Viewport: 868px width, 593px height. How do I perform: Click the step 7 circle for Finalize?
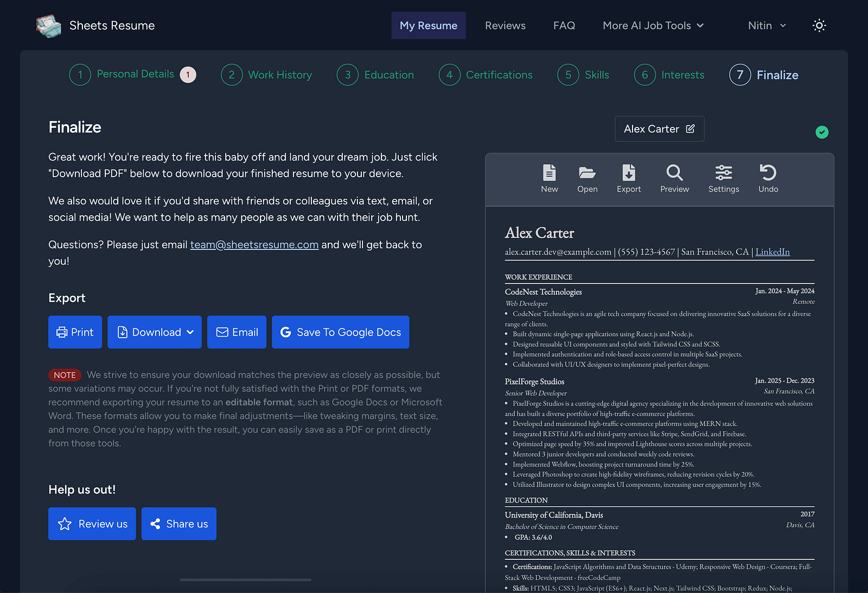point(740,75)
